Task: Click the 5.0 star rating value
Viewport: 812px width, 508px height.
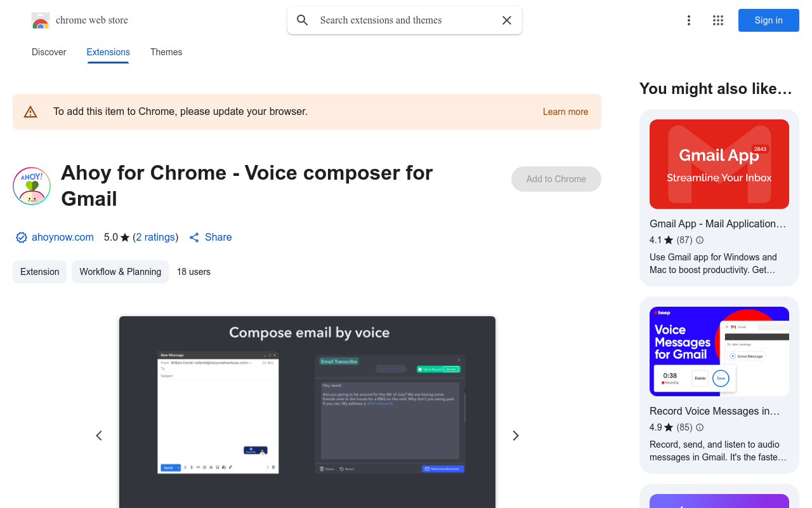Action: click(x=111, y=237)
